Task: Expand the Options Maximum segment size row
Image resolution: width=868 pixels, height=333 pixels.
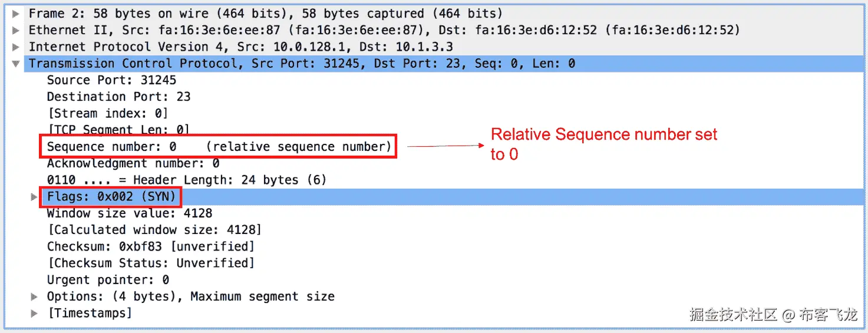Action: (x=34, y=296)
